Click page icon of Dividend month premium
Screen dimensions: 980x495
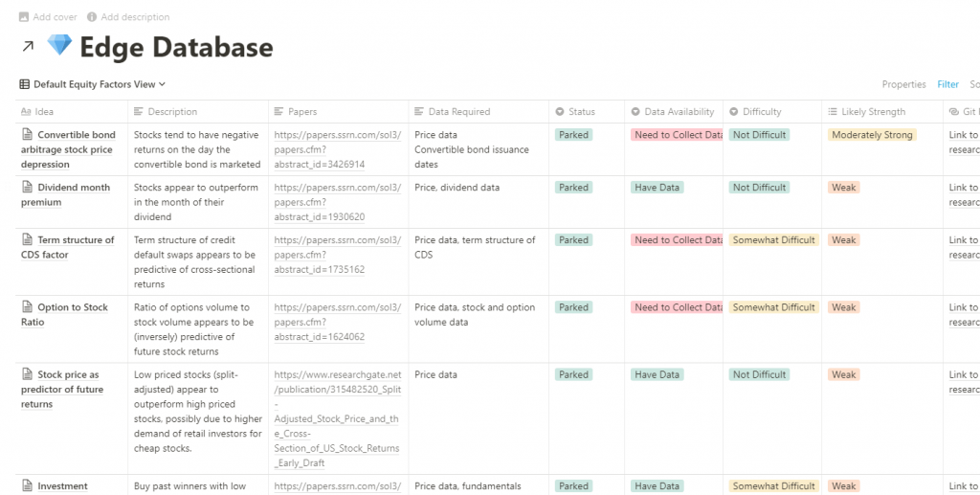[27, 188]
